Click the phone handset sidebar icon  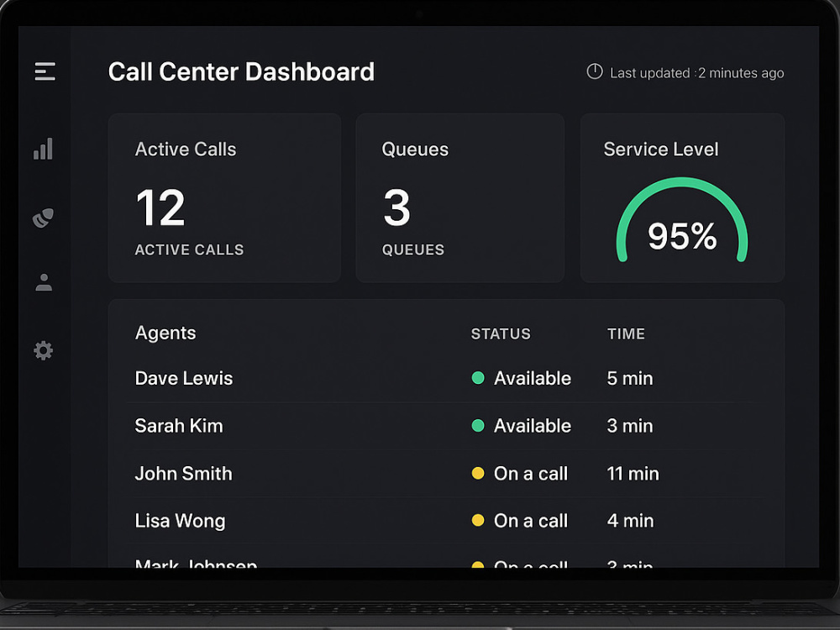click(x=43, y=218)
